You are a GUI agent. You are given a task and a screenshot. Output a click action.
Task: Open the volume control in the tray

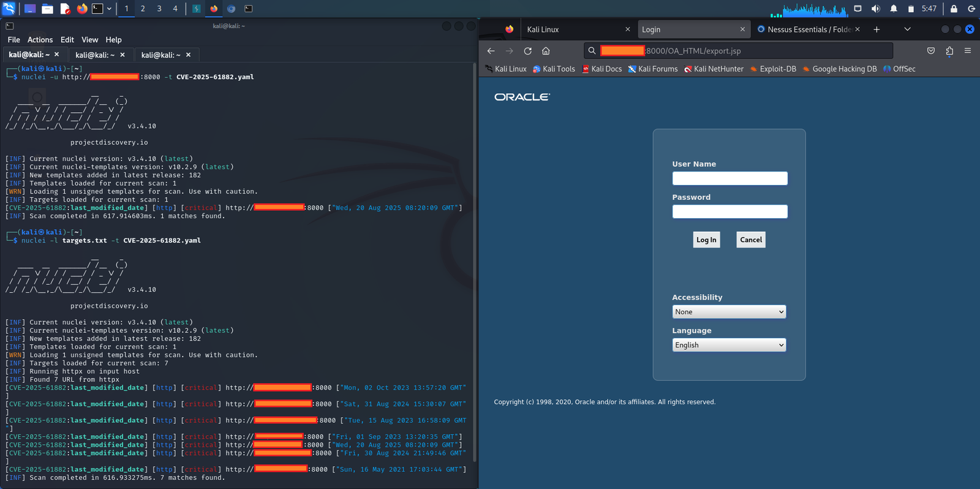876,9
